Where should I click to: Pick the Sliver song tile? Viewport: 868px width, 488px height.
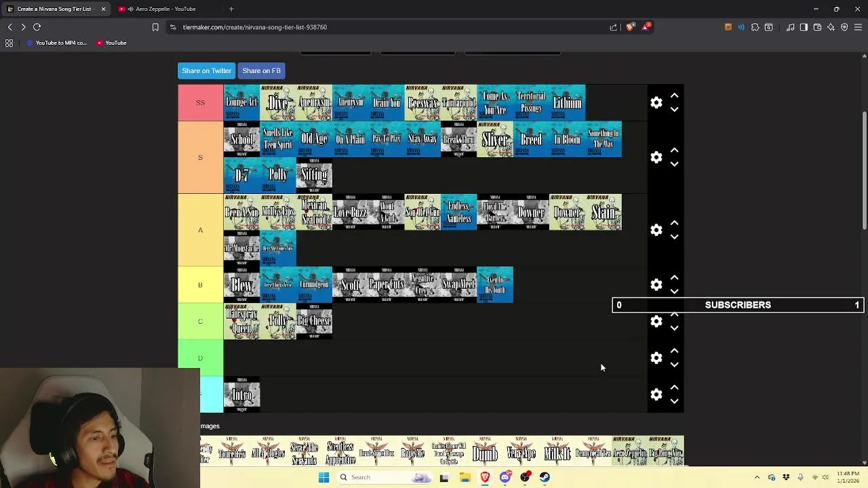tap(495, 139)
